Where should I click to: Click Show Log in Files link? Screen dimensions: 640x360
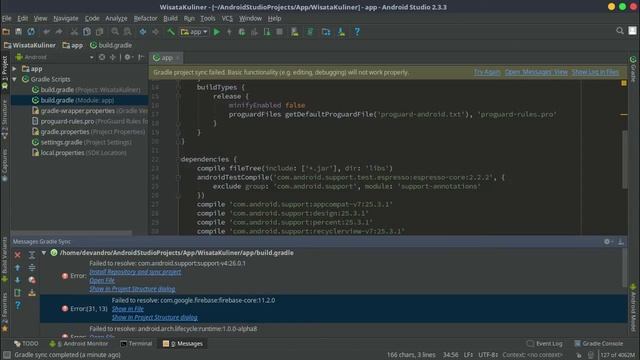coord(595,72)
